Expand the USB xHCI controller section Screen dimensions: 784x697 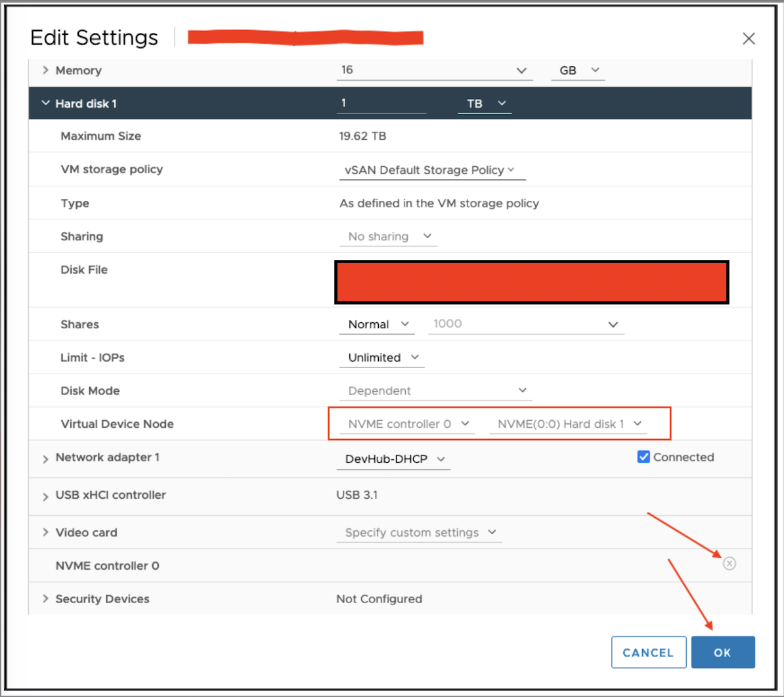click(45, 496)
